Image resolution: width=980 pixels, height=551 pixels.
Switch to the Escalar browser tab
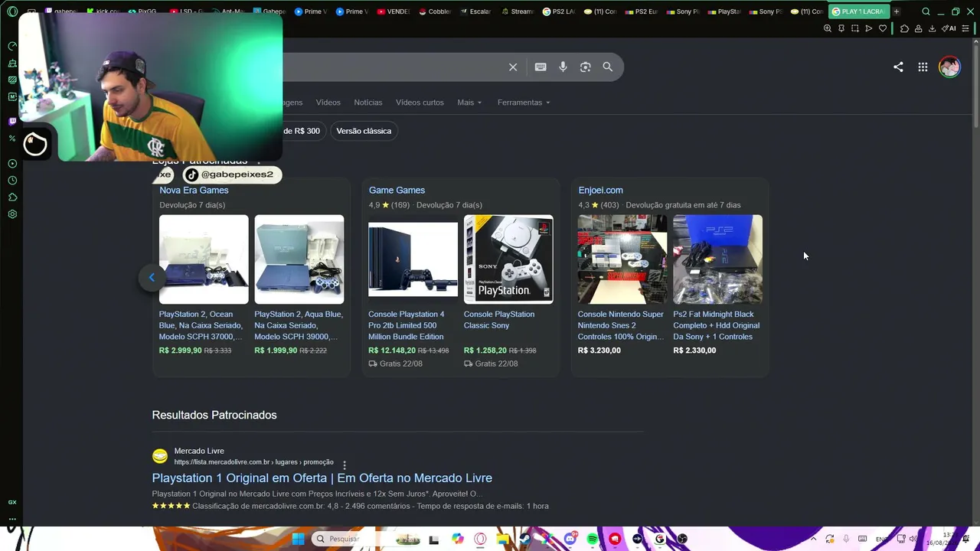(x=476, y=11)
